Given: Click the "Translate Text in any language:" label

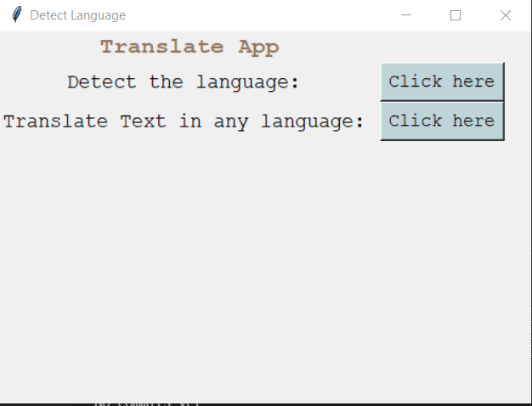Looking at the screenshot, I should point(184,121).
